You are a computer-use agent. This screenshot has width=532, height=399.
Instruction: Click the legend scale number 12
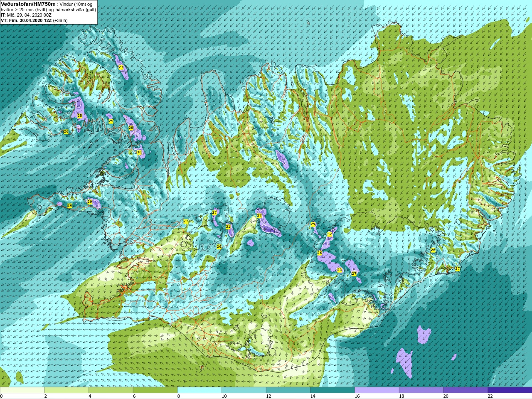pyautogui.click(x=268, y=396)
